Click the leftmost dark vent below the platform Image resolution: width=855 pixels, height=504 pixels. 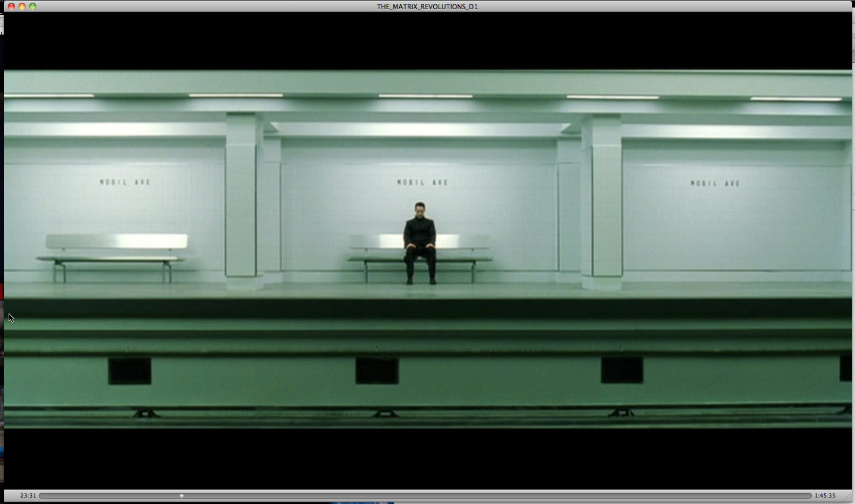[130, 371]
